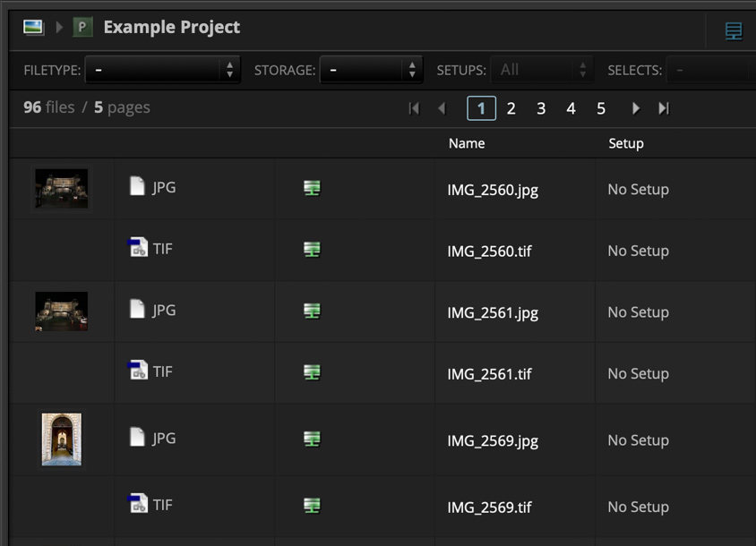Image resolution: width=756 pixels, height=546 pixels.
Task: Open the view options icon at top right
Action: [734, 30]
